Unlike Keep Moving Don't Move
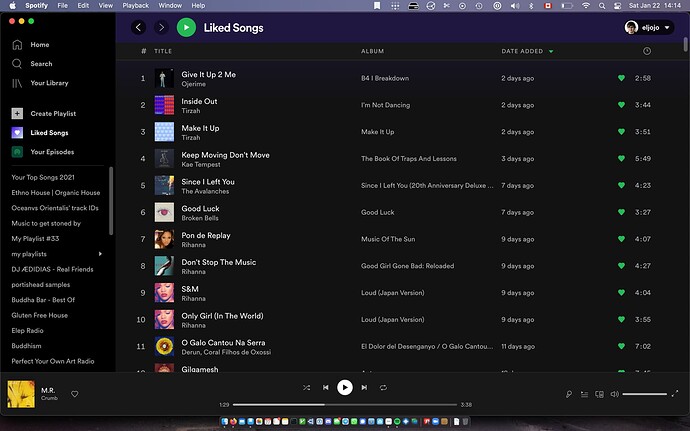This screenshot has height=431, width=690. 621,158
